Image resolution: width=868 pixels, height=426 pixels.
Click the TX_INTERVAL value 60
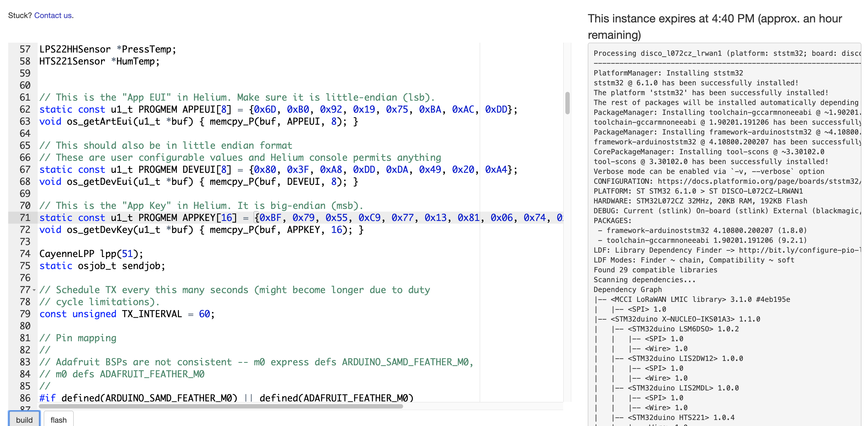(204, 314)
